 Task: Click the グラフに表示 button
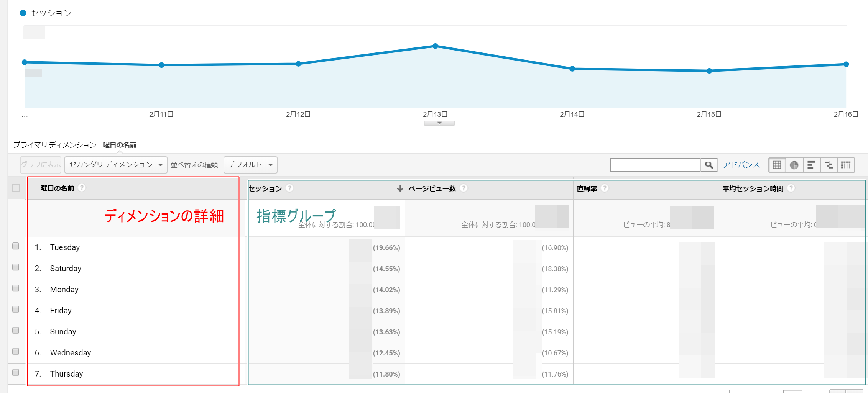click(41, 165)
